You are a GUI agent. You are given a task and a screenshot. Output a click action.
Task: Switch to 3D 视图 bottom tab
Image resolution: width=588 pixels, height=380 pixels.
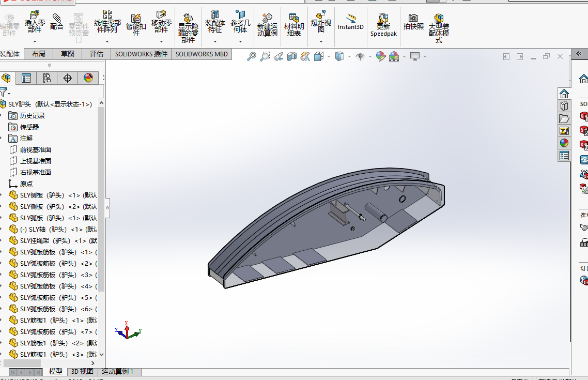click(x=82, y=371)
